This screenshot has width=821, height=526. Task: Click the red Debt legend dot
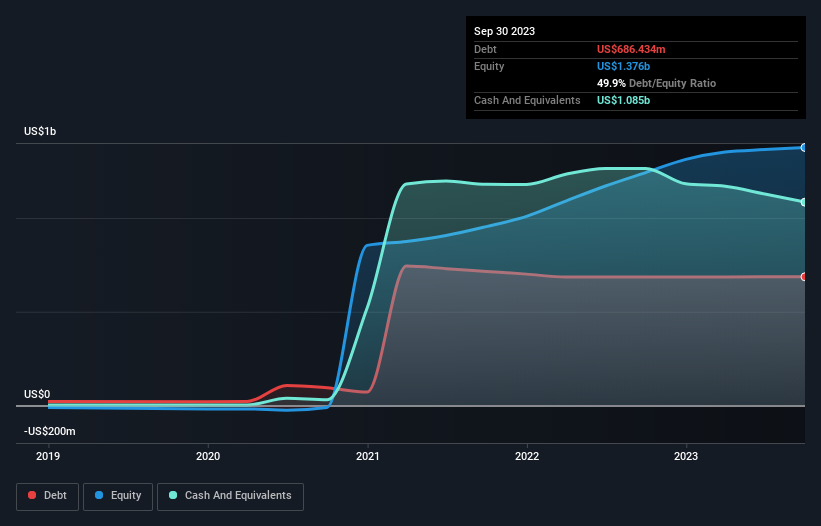click(32, 495)
